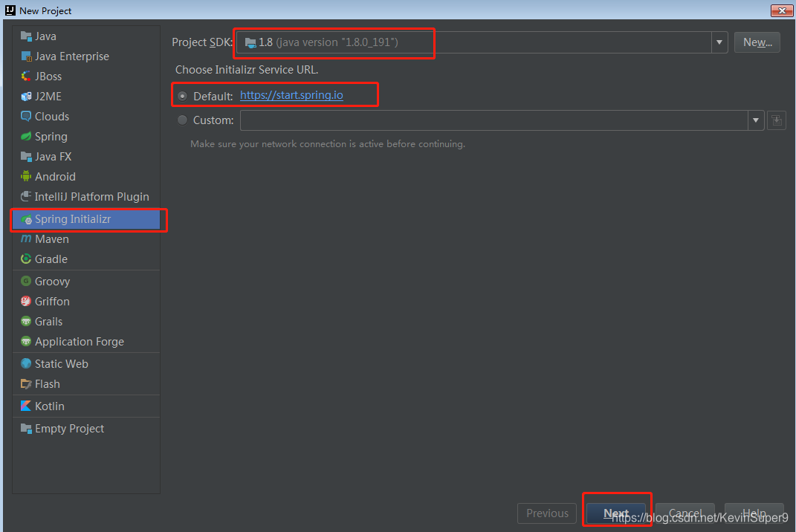Click the IntelliJ IJ logo in title bar

pos(10,10)
